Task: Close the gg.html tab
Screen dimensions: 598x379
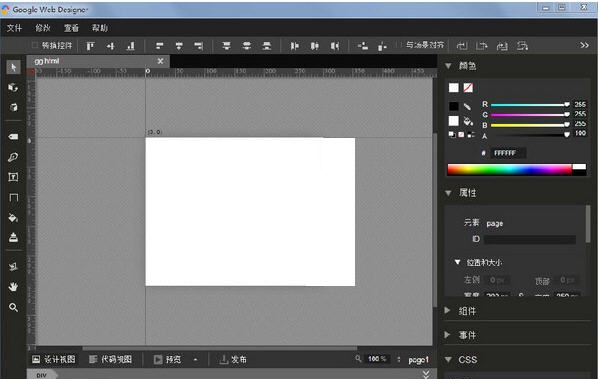Action: click(x=161, y=61)
